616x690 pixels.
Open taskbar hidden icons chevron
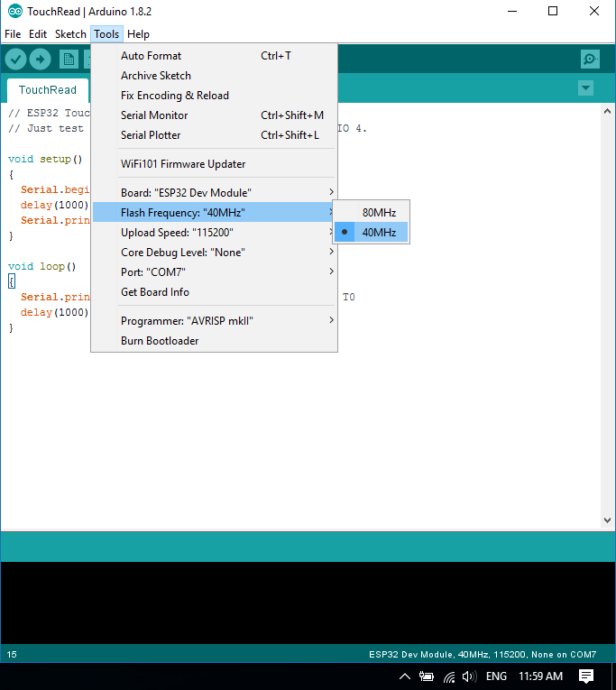click(405, 676)
